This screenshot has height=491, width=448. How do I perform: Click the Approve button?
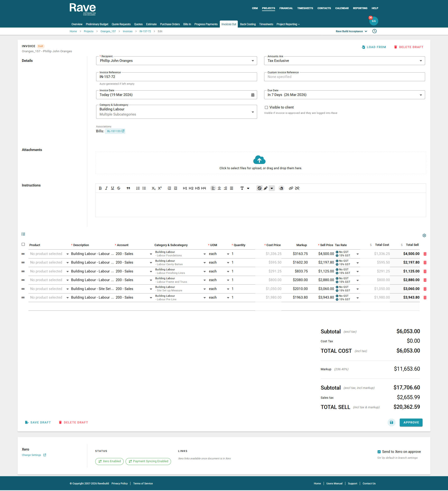pyautogui.click(x=411, y=423)
